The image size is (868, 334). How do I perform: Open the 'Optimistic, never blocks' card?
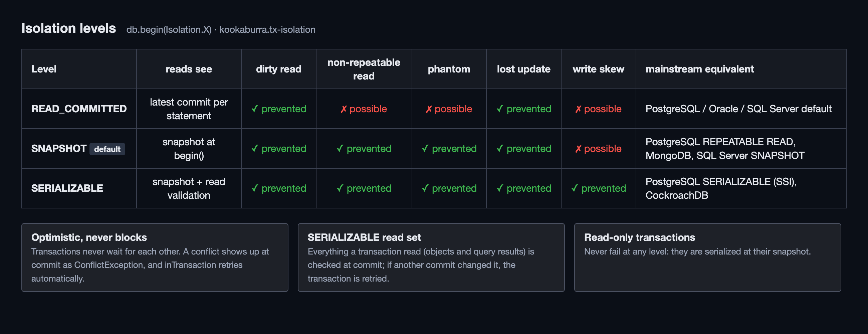click(x=155, y=258)
